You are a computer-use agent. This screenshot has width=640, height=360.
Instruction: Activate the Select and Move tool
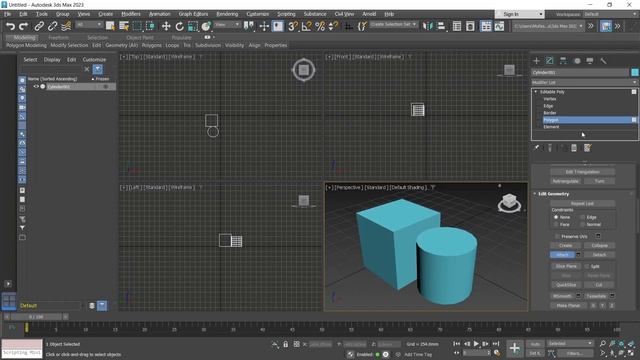point(166,27)
